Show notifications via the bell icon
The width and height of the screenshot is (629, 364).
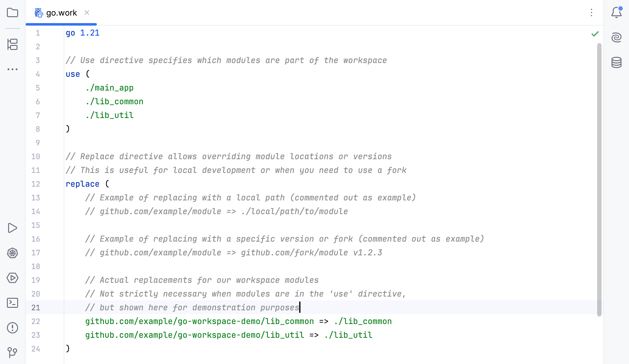pyautogui.click(x=617, y=12)
